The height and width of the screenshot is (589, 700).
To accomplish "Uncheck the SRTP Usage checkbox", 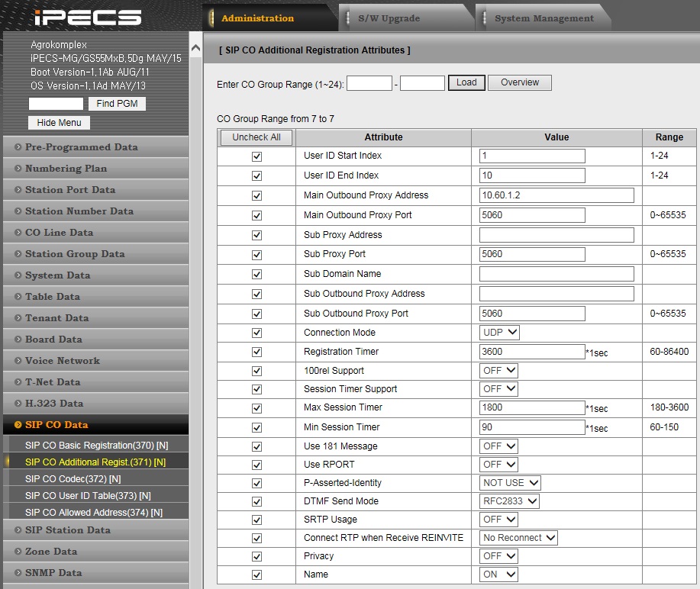I will tap(256, 520).
